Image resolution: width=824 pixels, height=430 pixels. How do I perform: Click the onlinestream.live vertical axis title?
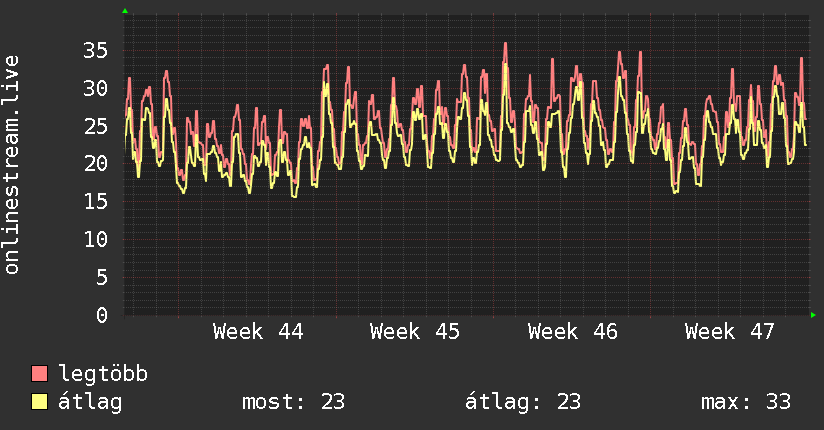click(x=11, y=165)
